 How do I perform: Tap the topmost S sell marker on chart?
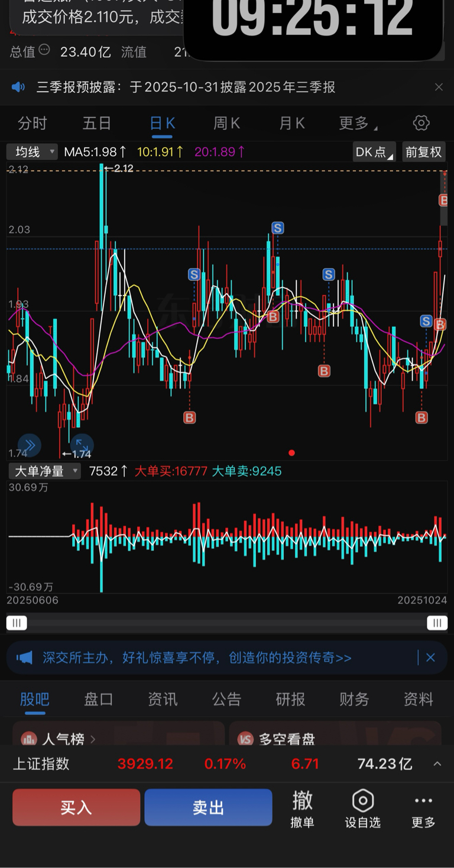278,228
